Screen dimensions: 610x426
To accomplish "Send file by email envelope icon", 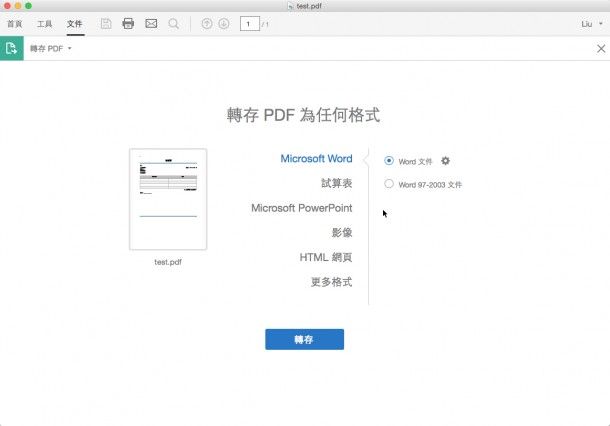I will (151, 24).
